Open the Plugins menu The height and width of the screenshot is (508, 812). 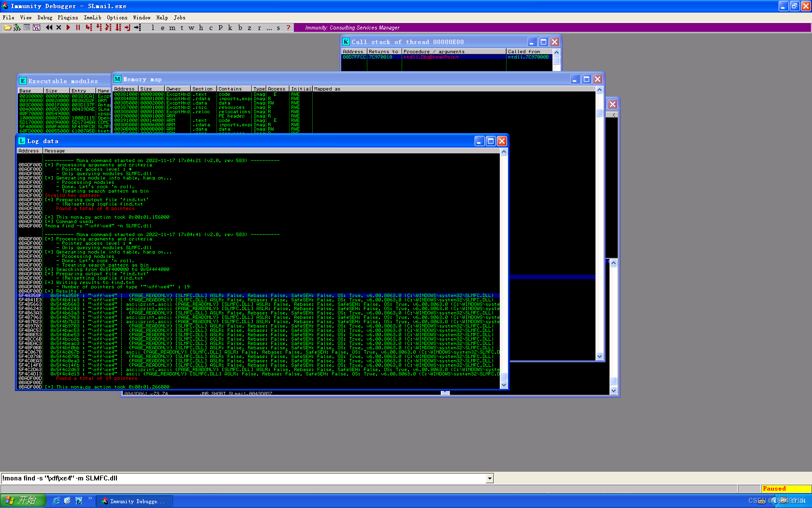[x=68, y=17]
